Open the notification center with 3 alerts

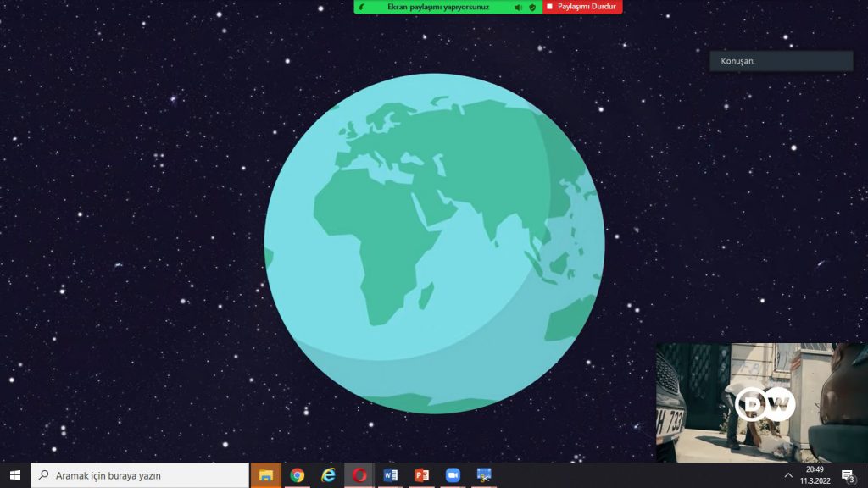pyautogui.click(x=848, y=475)
